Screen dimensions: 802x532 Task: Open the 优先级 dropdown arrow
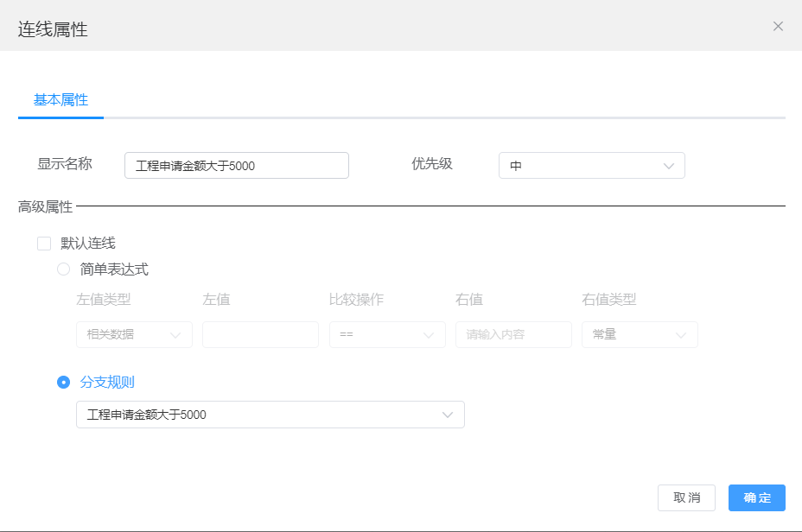[670, 165]
